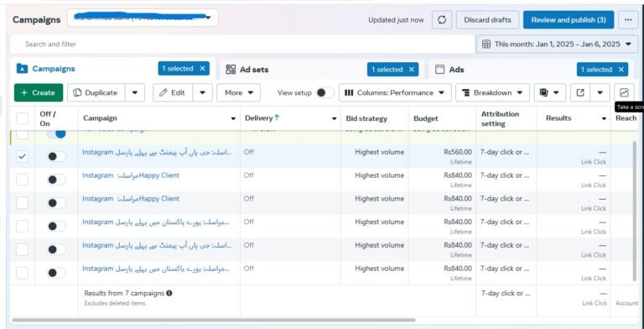The width and height of the screenshot is (644, 329).
Task: Expand the arrow next to Edit
Action: pyautogui.click(x=202, y=92)
